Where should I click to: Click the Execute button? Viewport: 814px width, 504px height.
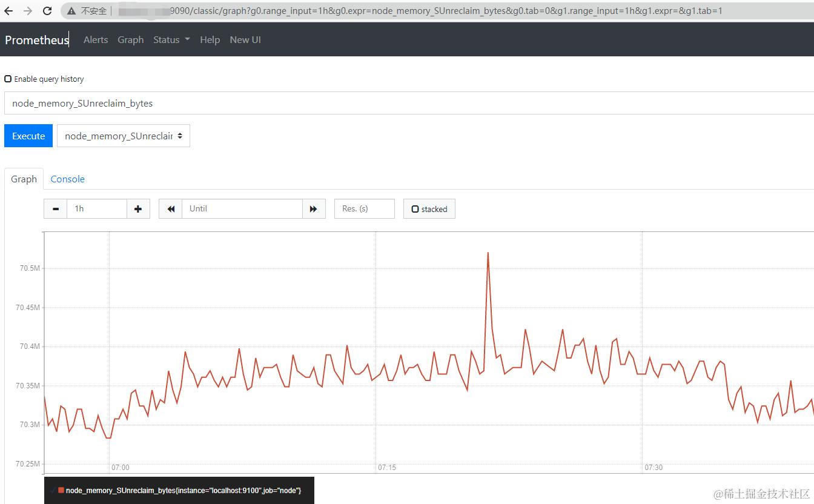click(28, 136)
